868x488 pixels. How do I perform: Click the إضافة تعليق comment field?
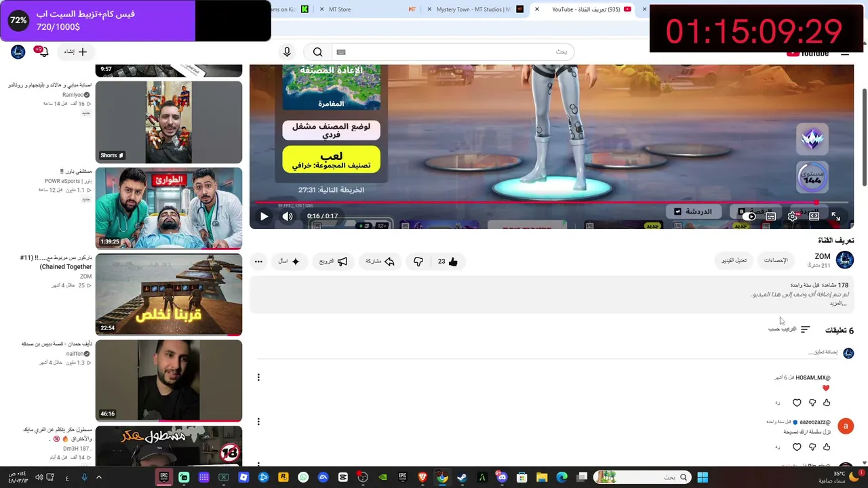click(546, 352)
